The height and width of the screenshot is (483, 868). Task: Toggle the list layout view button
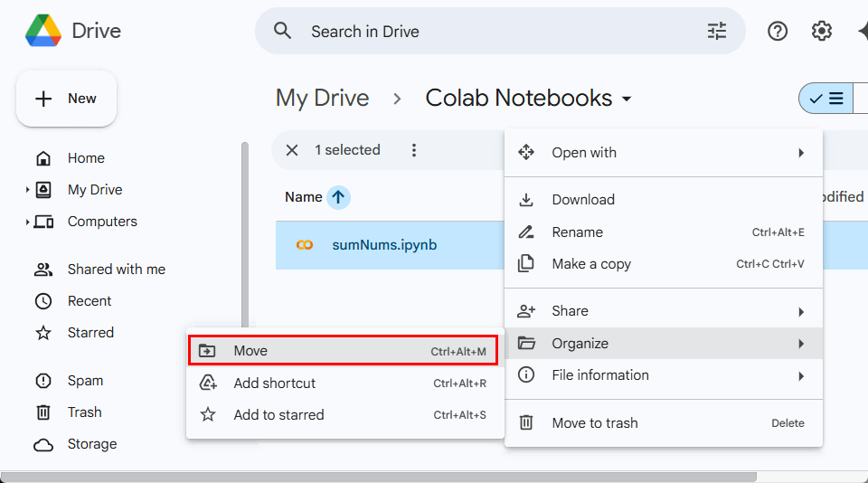[x=826, y=99]
